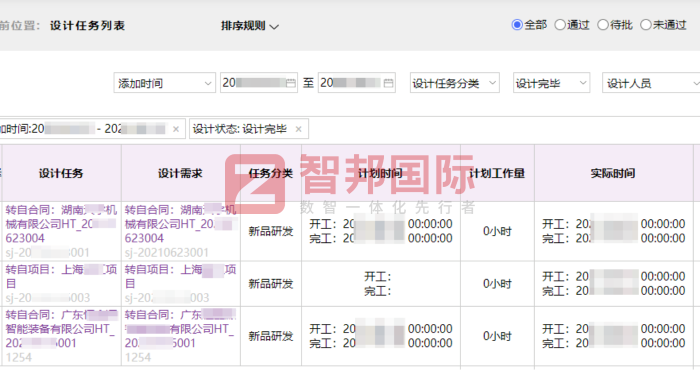Remove the 设计状态: 设计完毕 filter tag
Screen dimensions: 700x370
click(299, 129)
